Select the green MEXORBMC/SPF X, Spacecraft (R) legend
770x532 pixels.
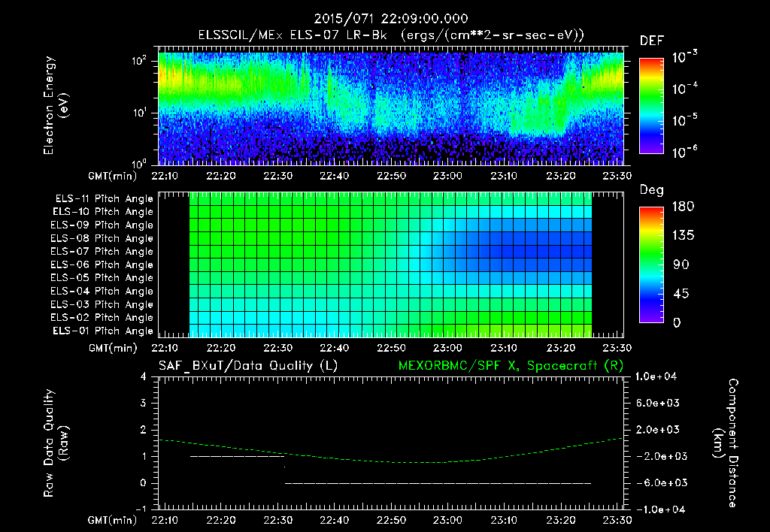(x=511, y=366)
